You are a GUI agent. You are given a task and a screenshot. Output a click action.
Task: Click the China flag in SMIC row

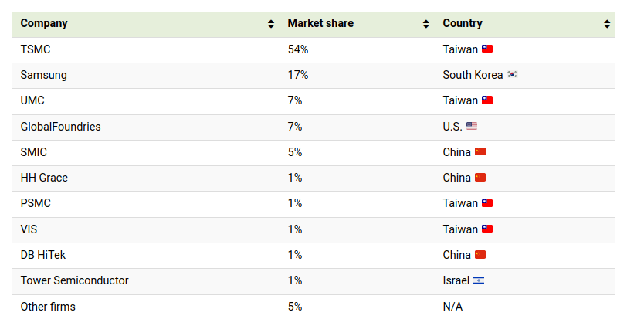480,151
